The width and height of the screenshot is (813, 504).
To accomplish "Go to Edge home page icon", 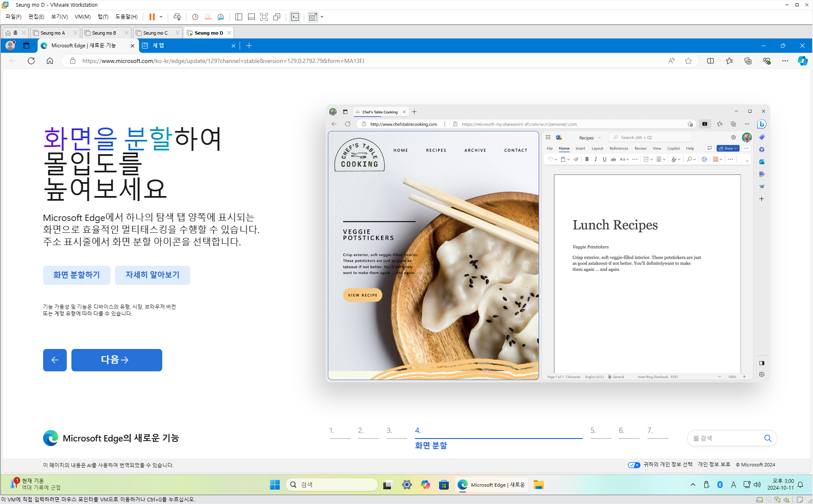I will point(50,61).
